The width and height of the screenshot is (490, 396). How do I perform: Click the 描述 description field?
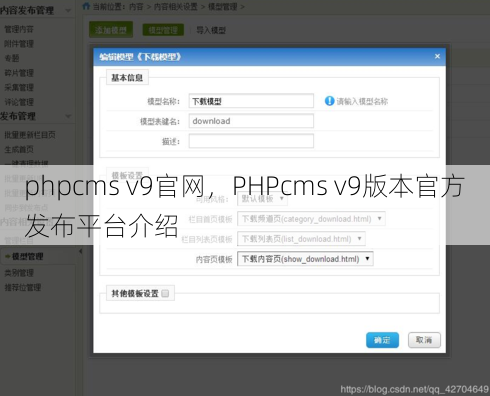[x=251, y=141]
